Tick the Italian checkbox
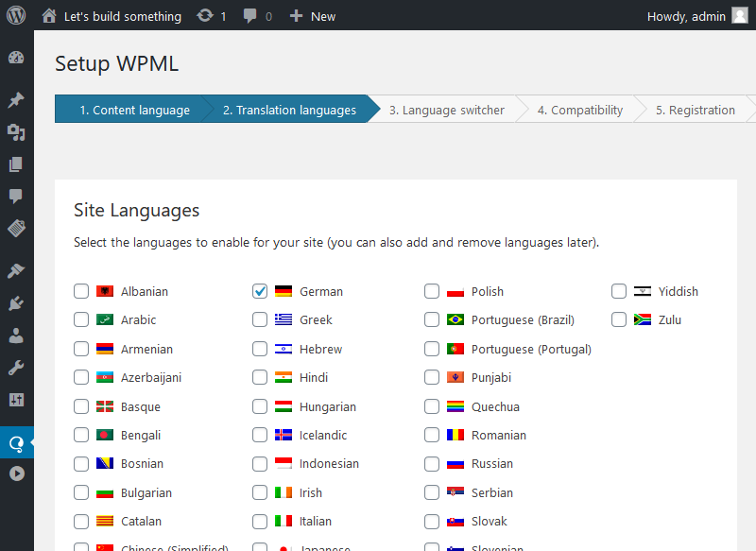Viewport: 756px width, 551px height. click(x=259, y=521)
